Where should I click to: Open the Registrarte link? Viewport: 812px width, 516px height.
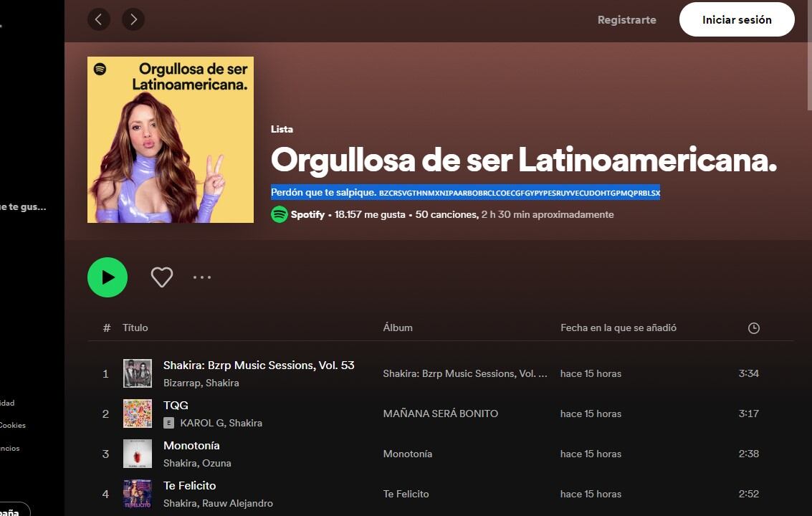626,19
